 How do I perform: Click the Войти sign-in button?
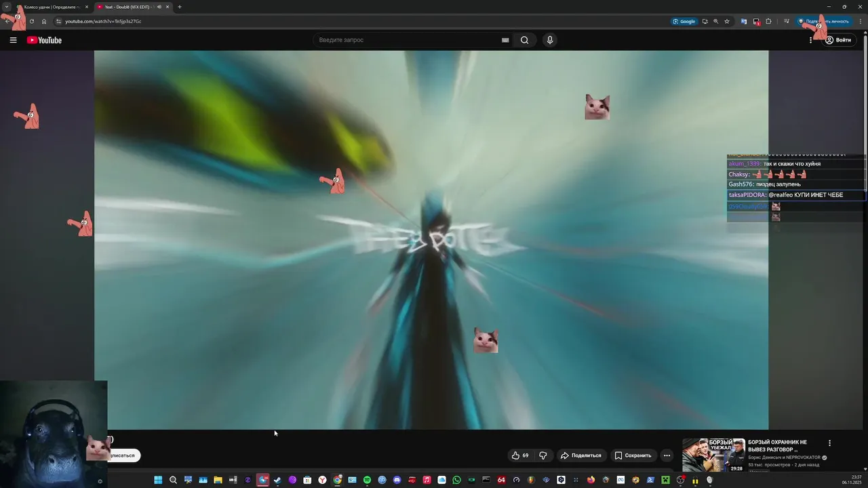tap(838, 40)
